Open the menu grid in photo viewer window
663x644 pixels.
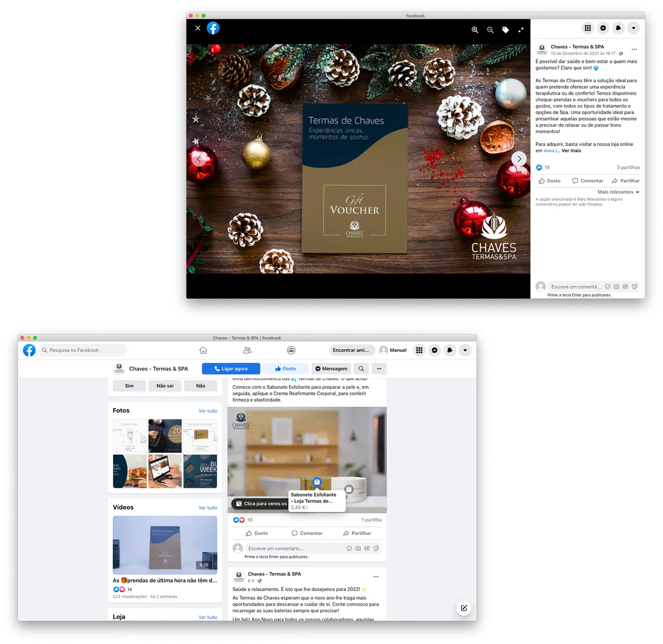pyautogui.click(x=588, y=28)
